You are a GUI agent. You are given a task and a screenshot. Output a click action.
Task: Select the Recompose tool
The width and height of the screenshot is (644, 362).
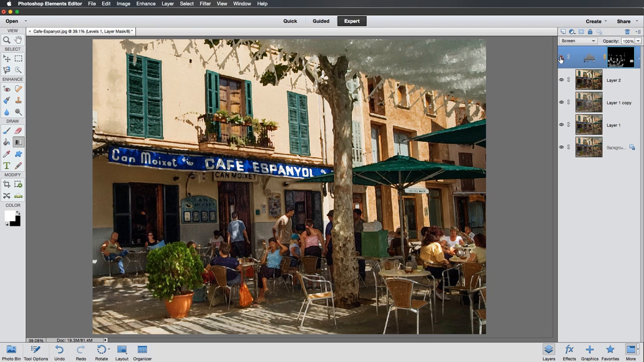(x=18, y=184)
